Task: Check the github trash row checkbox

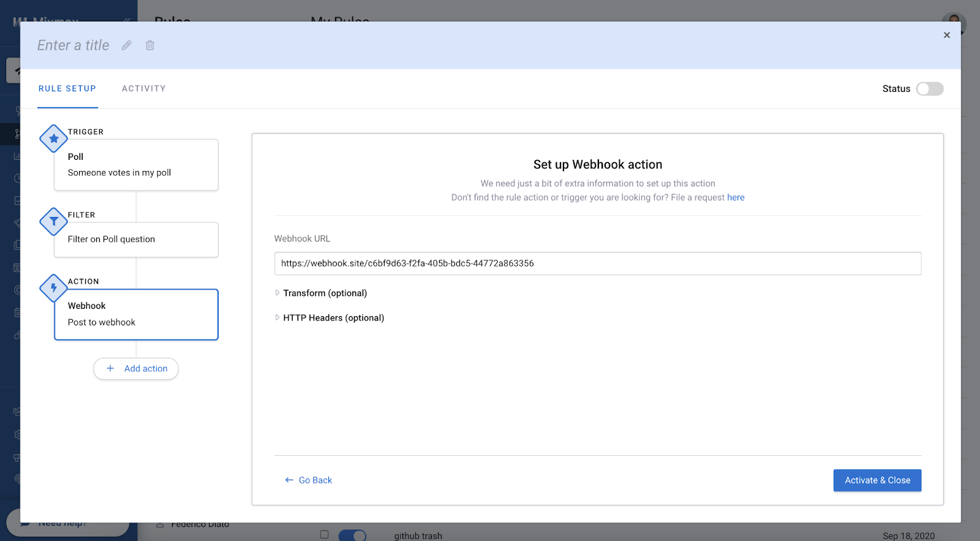Action: click(324, 534)
